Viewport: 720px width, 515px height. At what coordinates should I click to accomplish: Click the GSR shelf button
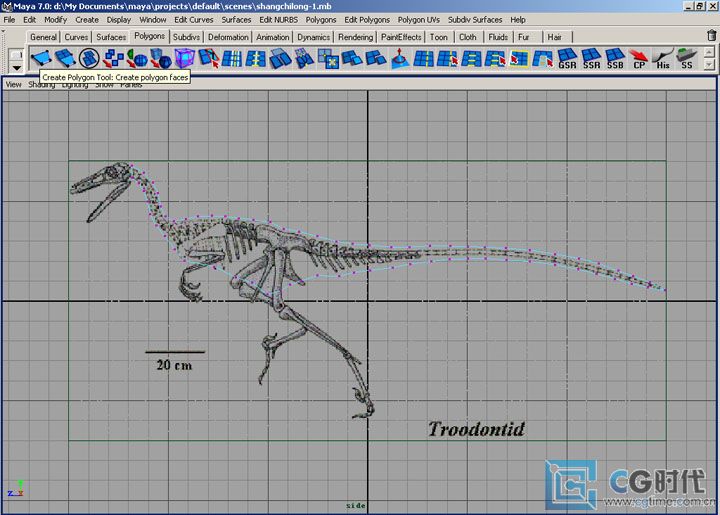point(567,58)
